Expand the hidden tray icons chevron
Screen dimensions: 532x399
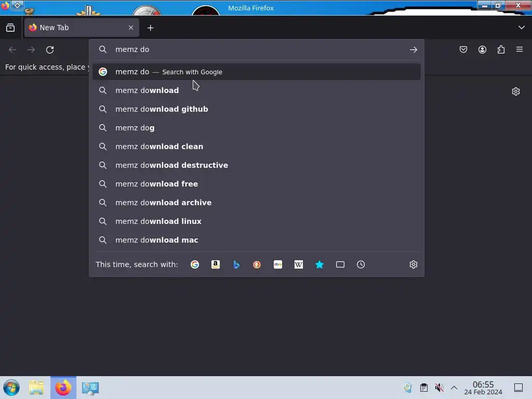click(454, 388)
